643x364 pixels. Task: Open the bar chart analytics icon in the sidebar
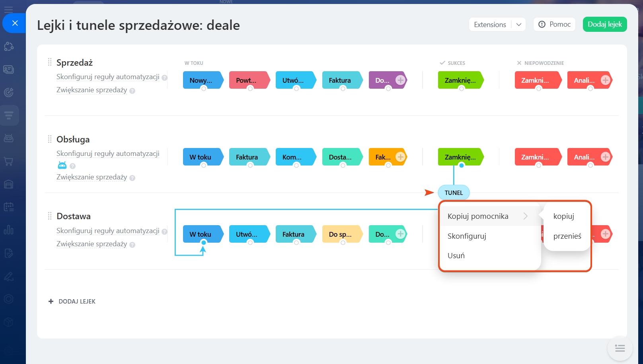pyautogui.click(x=8, y=230)
